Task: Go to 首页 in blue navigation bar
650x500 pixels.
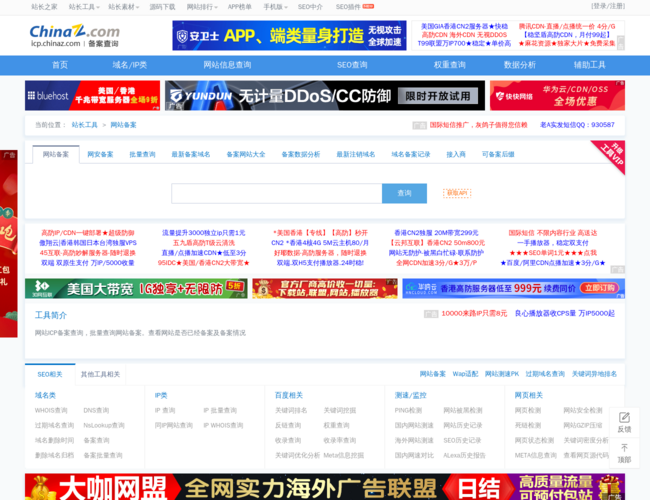Action: click(60, 65)
